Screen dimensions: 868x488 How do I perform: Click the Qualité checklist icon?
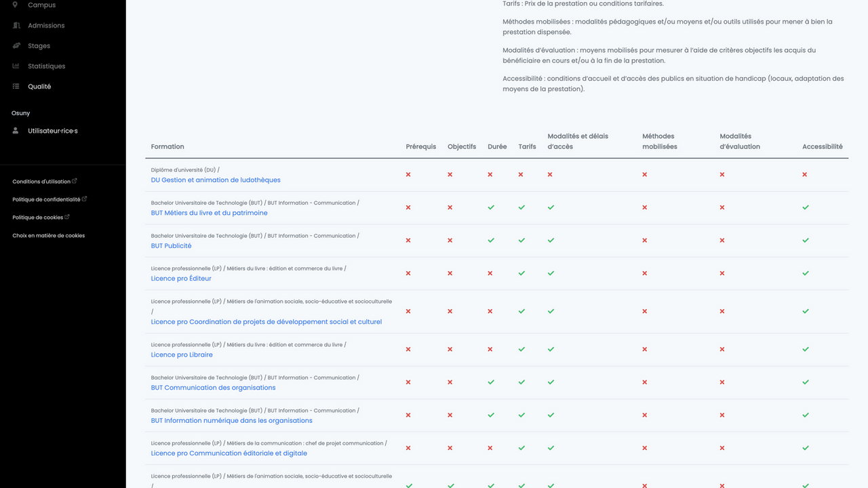(x=16, y=86)
